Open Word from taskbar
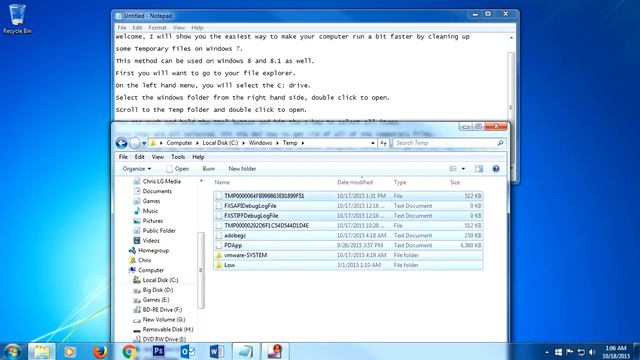Viewport: 640px width, 360px height. (217, 351)
